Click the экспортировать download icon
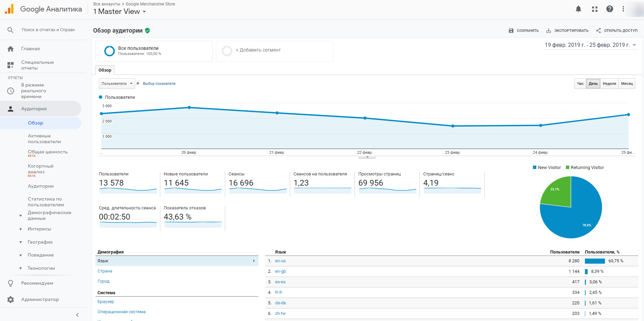 (548, 30)
